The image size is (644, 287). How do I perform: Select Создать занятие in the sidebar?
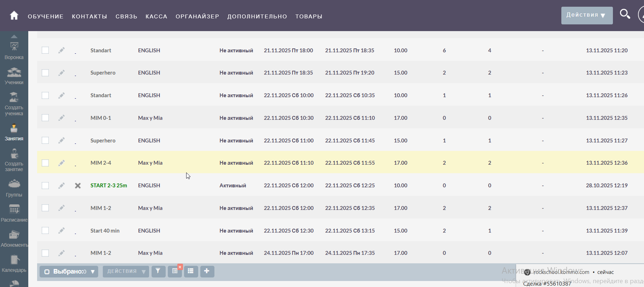coord(14,160)
